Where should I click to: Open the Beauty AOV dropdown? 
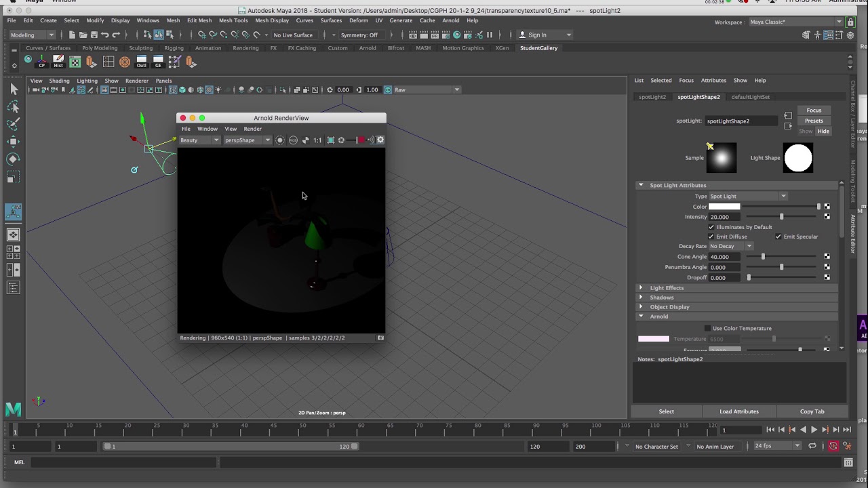click(199, 140)
